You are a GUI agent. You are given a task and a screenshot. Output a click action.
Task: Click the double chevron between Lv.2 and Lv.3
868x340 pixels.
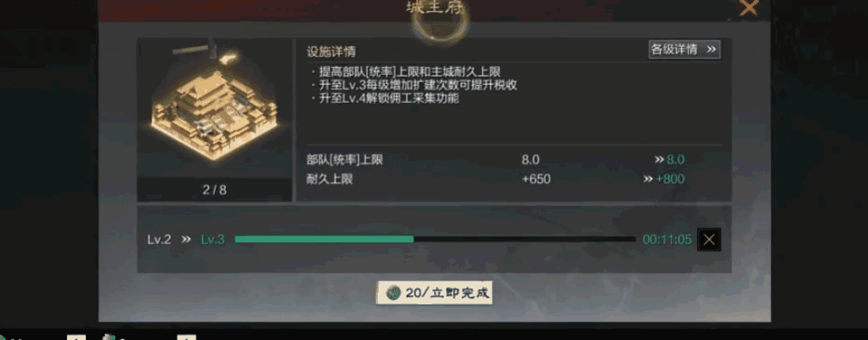(186, 239)
